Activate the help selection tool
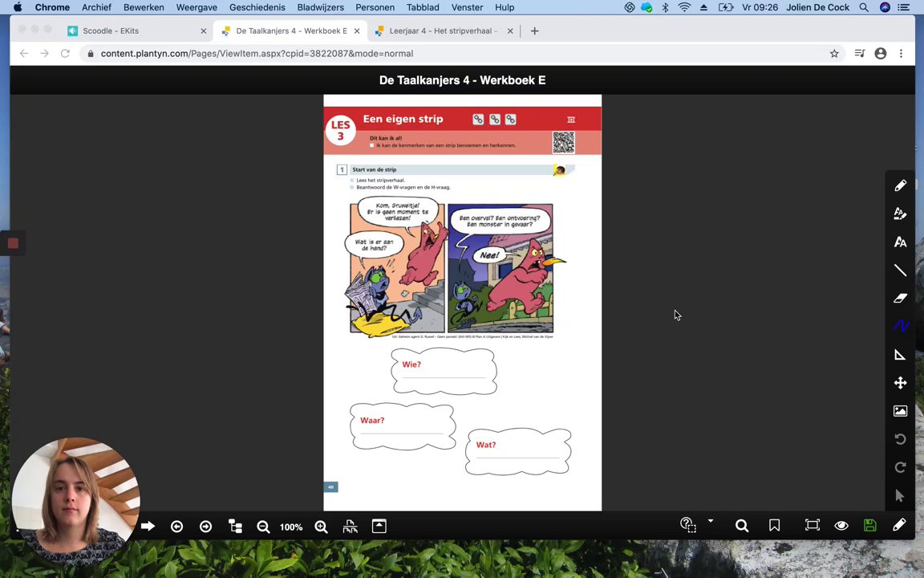 [x=687, y=525]
